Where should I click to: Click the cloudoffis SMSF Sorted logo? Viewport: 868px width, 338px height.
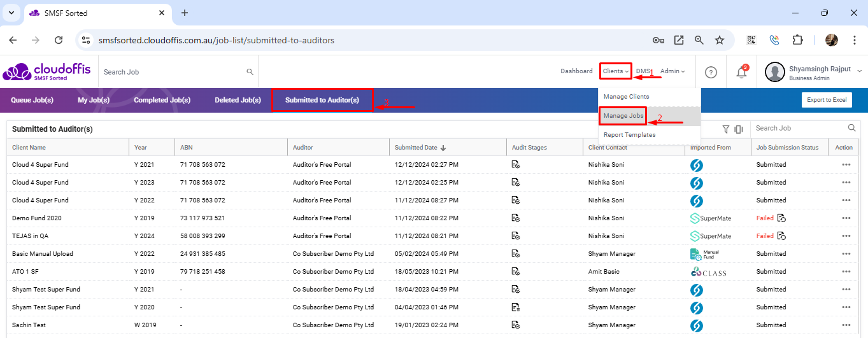[46, 72]
